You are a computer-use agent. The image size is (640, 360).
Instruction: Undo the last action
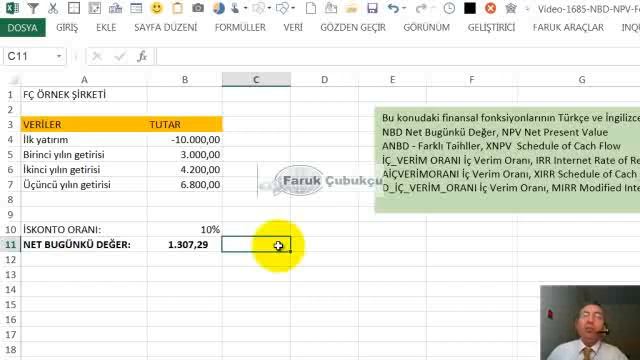pyautogui.click(x=393, y=8)
